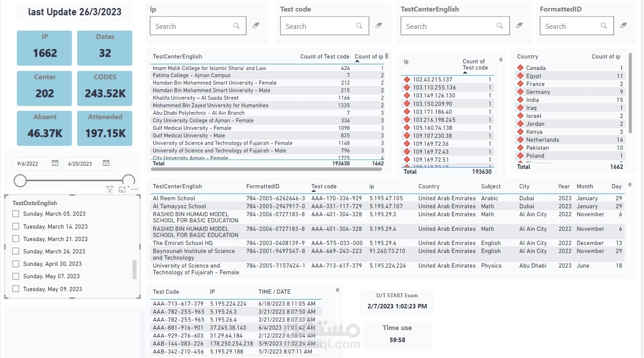Click the magnifier icon in FormattedID search
Viewport: 644px width, 358px height.
click(x=604, y=26)
